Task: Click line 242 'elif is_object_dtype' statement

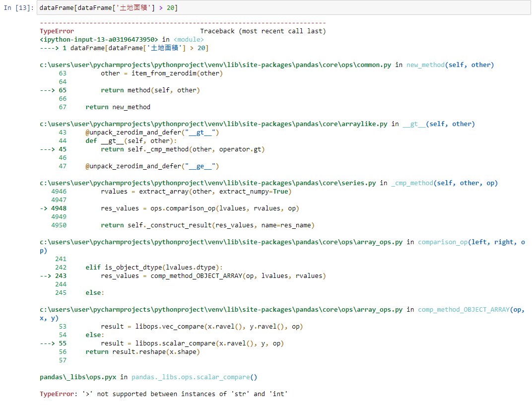Action: pos(154,268)
